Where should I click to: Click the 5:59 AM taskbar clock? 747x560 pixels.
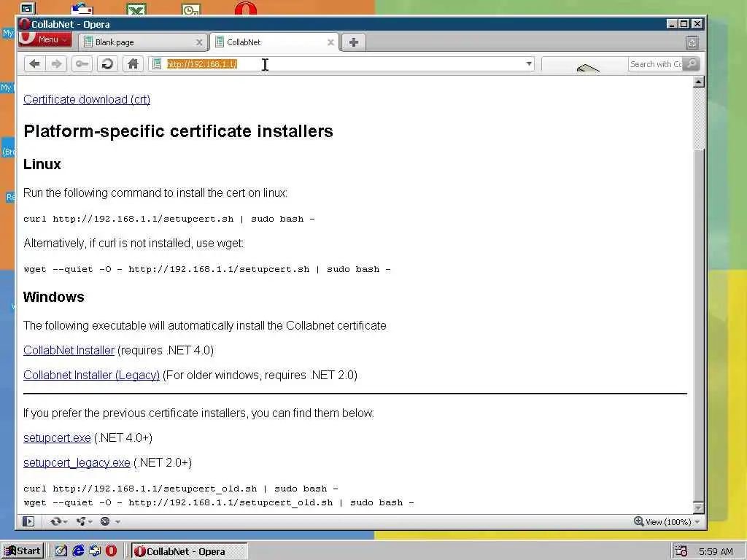pyautogui.click(x=716, y=551)
